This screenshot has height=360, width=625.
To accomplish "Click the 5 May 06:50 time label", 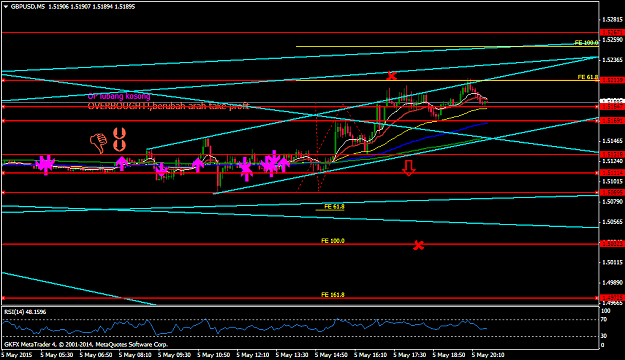I will tap(96, 355).
